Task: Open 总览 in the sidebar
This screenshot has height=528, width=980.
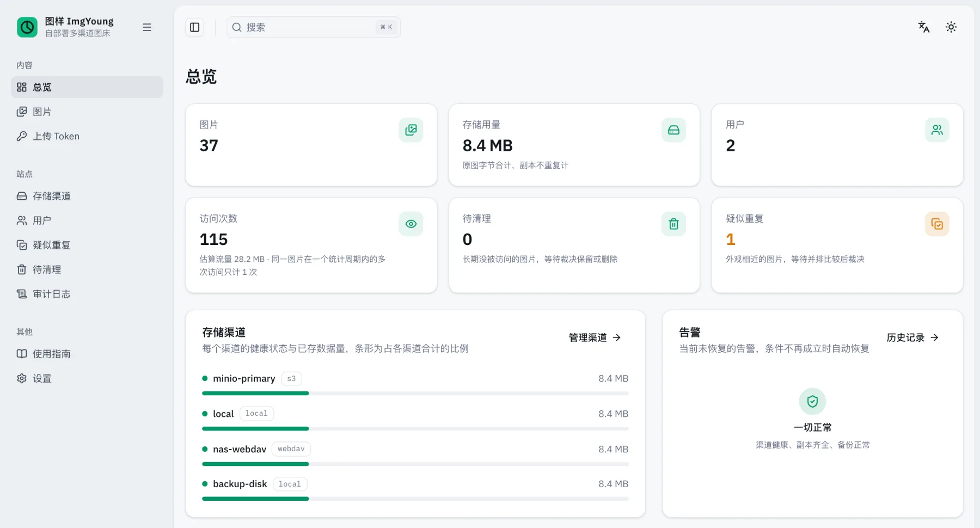Action: click(87, 87)
